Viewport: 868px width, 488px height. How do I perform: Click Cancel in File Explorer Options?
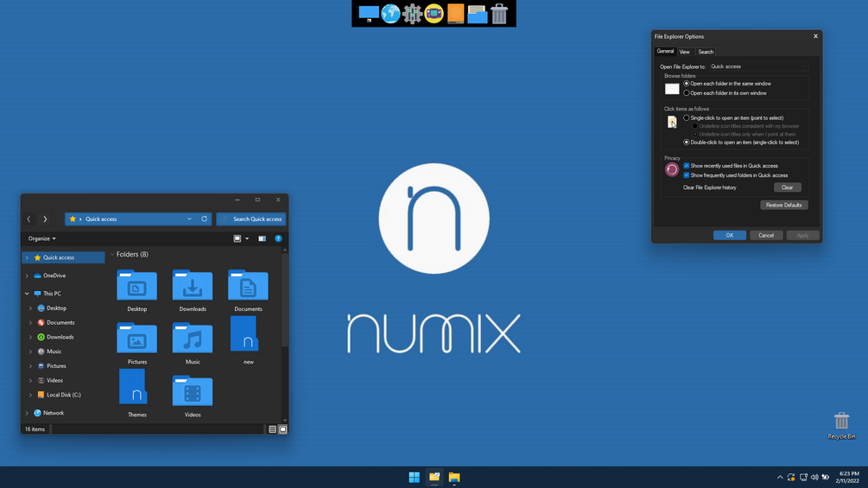click(766, 235)
